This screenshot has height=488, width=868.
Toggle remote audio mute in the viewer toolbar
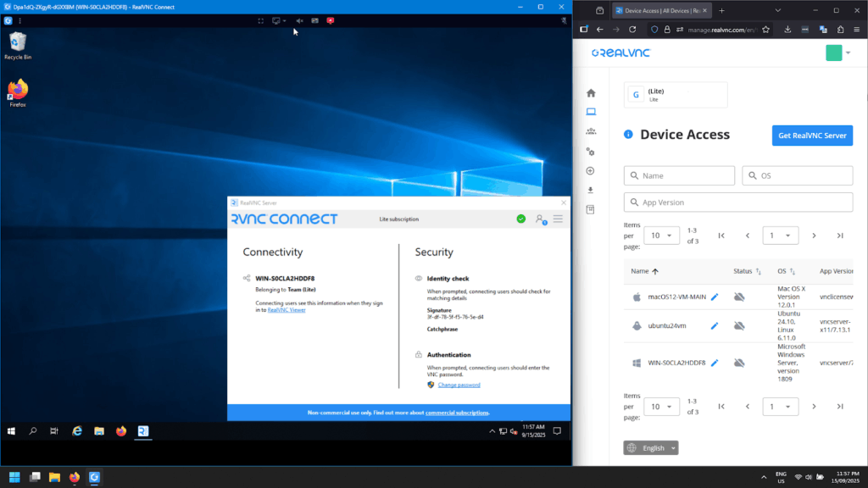tap(299, 20)
